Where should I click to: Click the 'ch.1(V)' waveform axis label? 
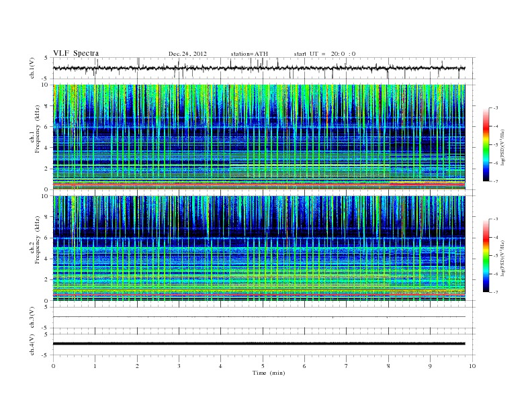click(32, 68)
